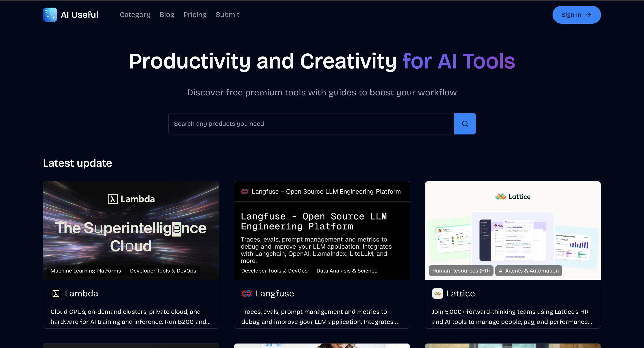Click the Langfuse icon beside the Langfuse title
Viewport: 644px width, 348px height.
click(x=246, y=293)
